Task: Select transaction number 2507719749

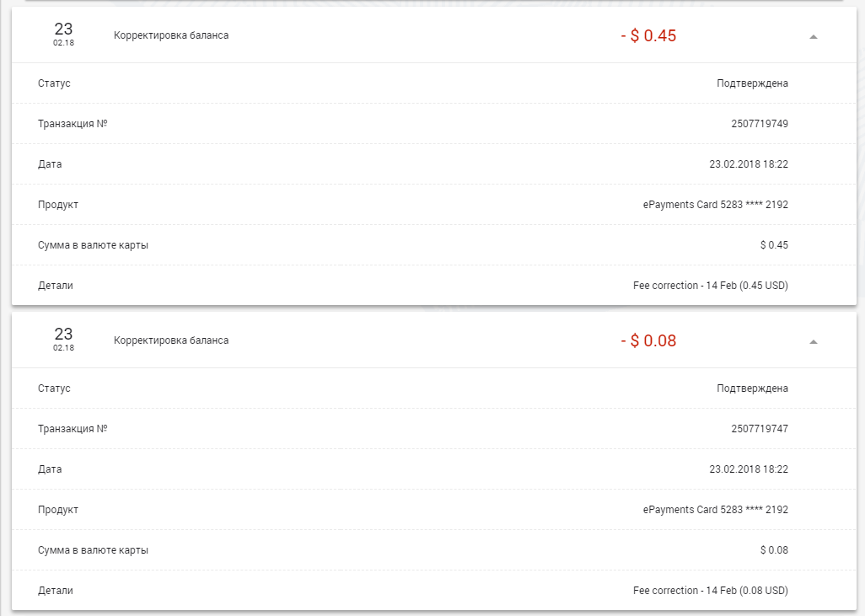Action: coord(760,124)
